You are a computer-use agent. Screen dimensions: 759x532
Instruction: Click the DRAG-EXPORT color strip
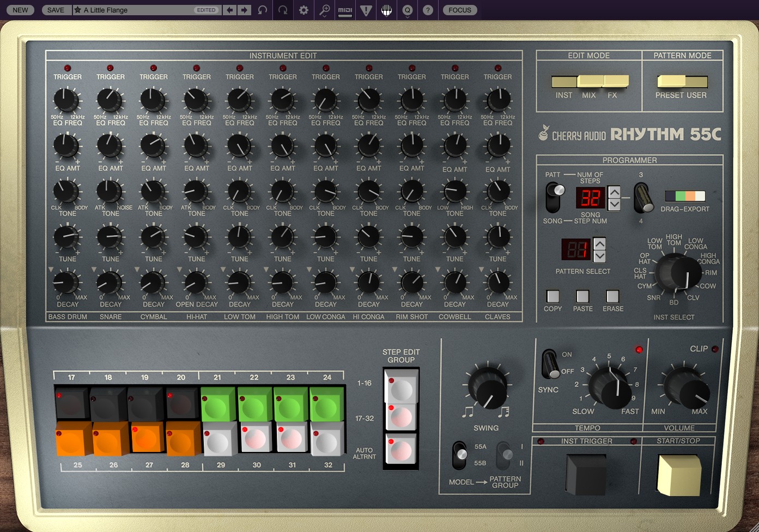(685, 196)
